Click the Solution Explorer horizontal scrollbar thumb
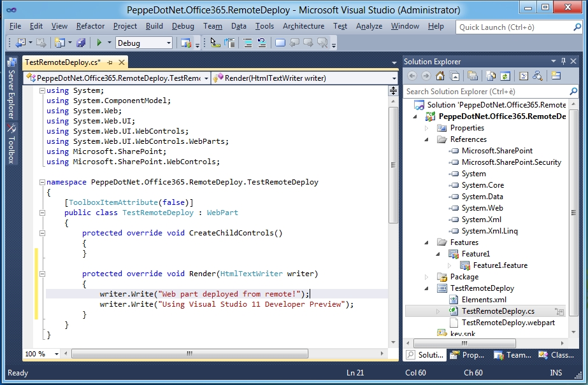 click(x=464, y=343)
